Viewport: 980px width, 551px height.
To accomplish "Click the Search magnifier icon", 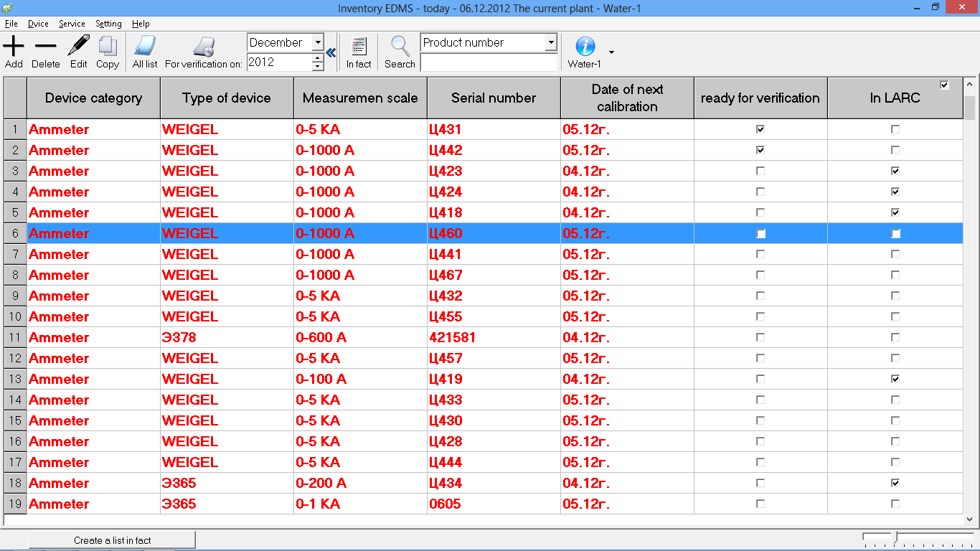I will (x=400, y=47).
